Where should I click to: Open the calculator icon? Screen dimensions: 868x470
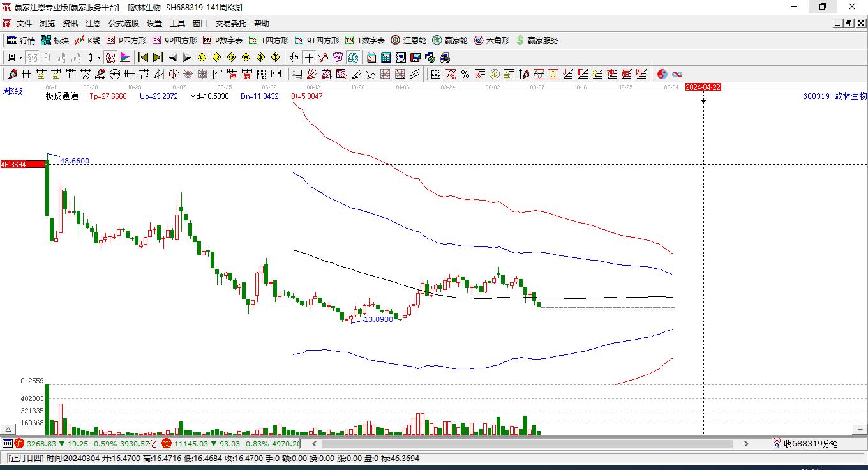pyautogui.click(x=385, y=57)
